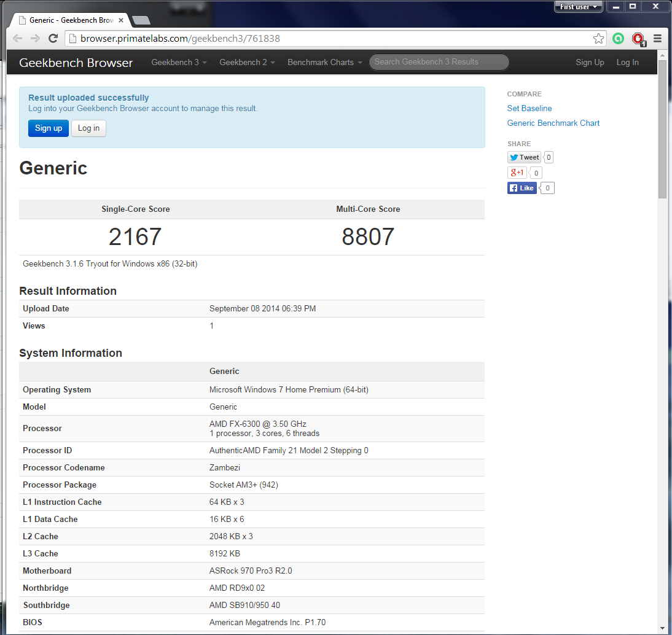The width and height of the screenshot is (672, 635).
Task: Click the Microsoft Windows 7 Home Premium value
Action: point(289,389)
